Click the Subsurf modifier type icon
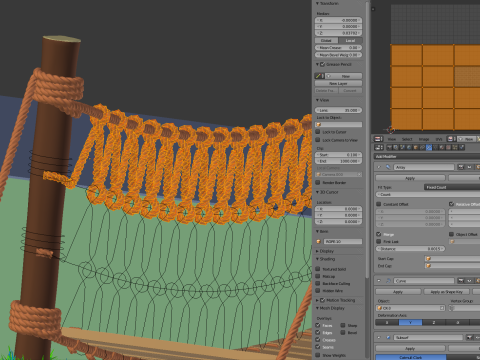Viewport: 480px width, 360px height. click(388, 337)
